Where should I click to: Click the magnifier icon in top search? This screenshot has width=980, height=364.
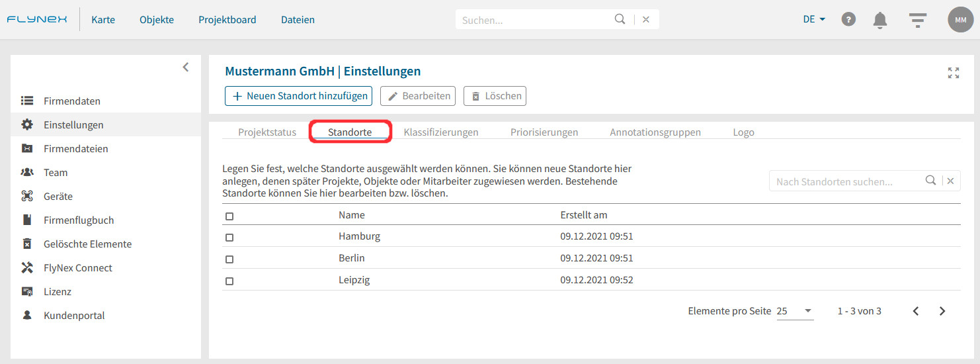click(x=620, y=19)
